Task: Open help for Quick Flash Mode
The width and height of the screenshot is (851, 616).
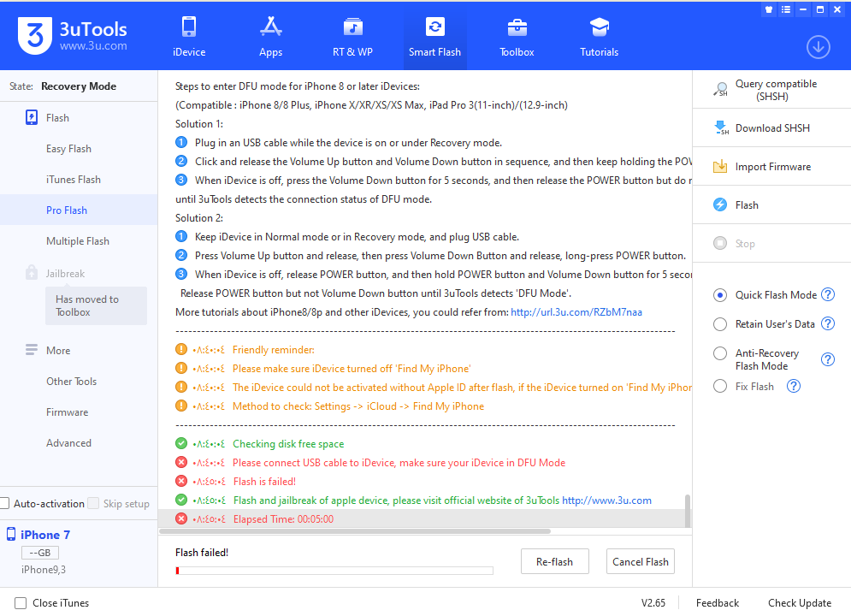Action: tap(828, 294)
